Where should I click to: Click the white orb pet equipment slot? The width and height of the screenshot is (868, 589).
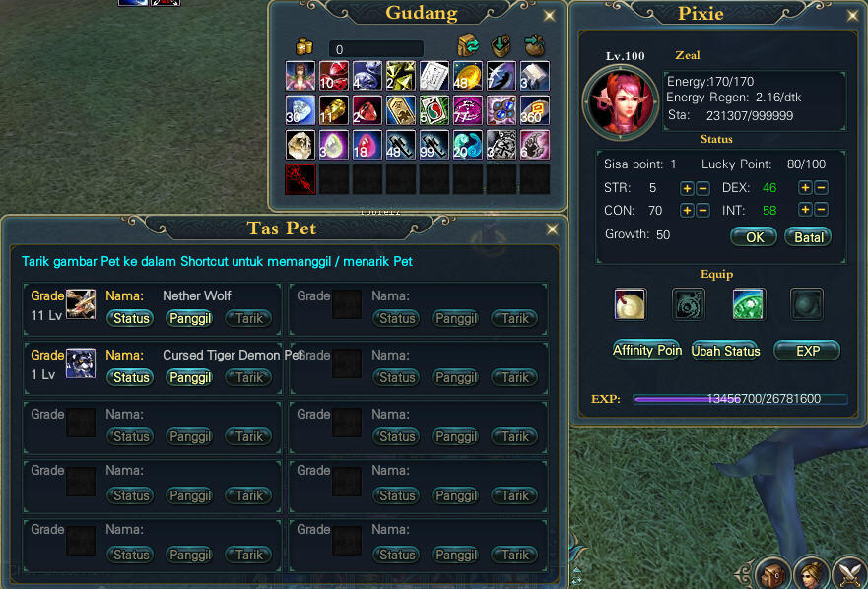(x=630, y=304)
